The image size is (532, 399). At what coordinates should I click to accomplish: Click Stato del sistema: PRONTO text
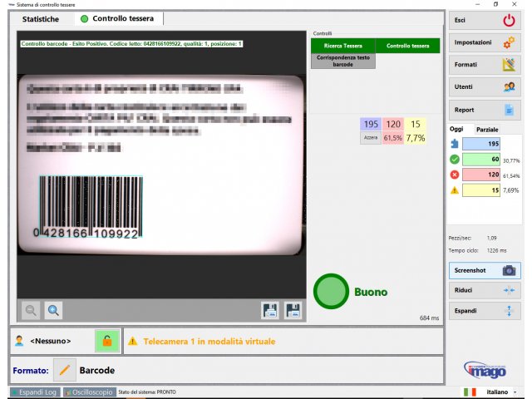pyautogui.click(x=147, y=392)
